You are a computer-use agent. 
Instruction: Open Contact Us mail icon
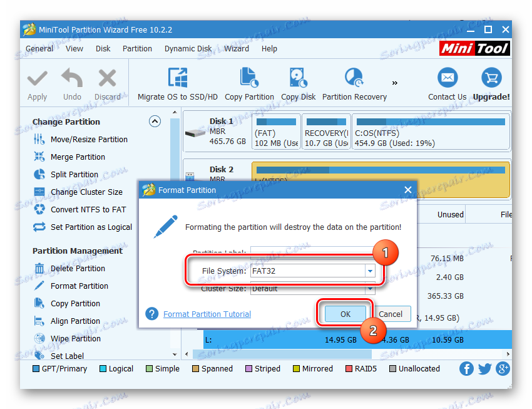pyautogui.click(x=447, y=78)
